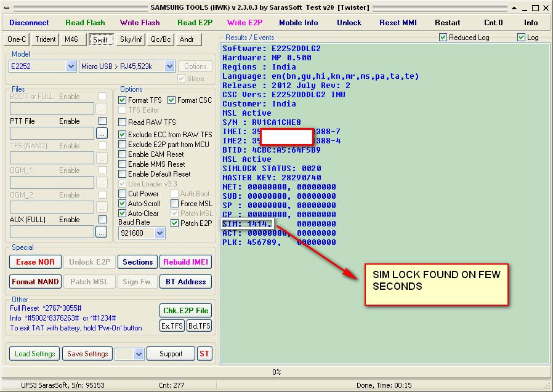553x392 pixels.
Task: Click MASTER KEY: 28290740 log line
Action: click(x=272, y=178)
